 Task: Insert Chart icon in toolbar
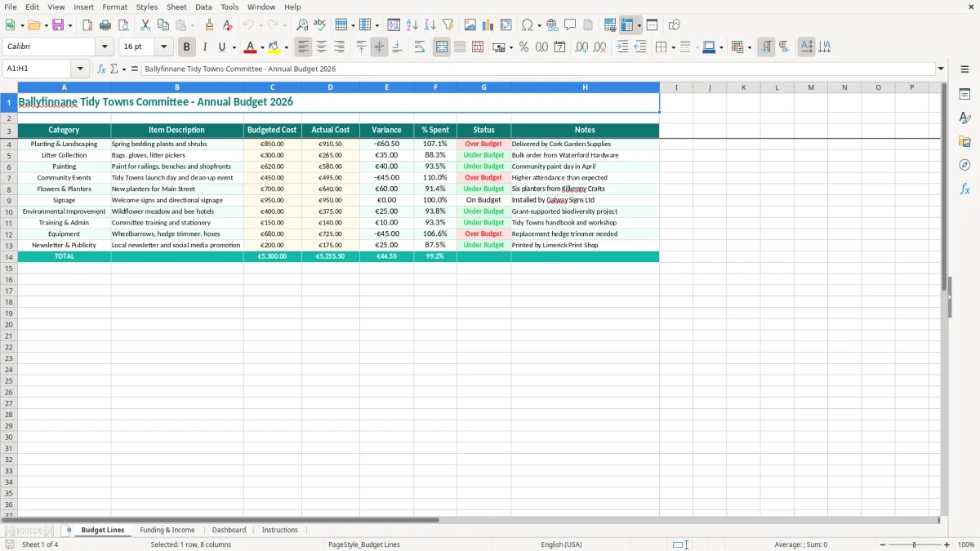[x=488, y=25]
